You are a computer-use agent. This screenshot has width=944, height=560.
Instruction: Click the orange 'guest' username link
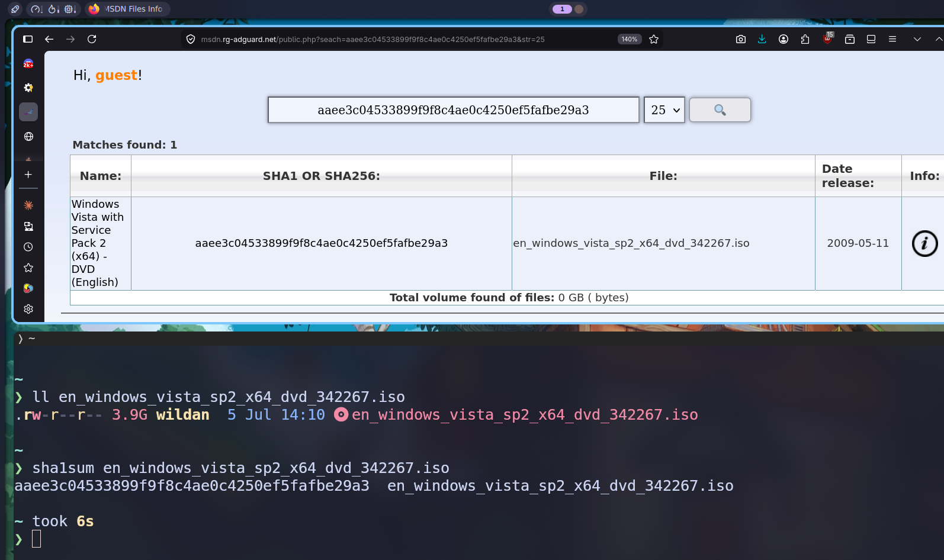tap(117, 75)
